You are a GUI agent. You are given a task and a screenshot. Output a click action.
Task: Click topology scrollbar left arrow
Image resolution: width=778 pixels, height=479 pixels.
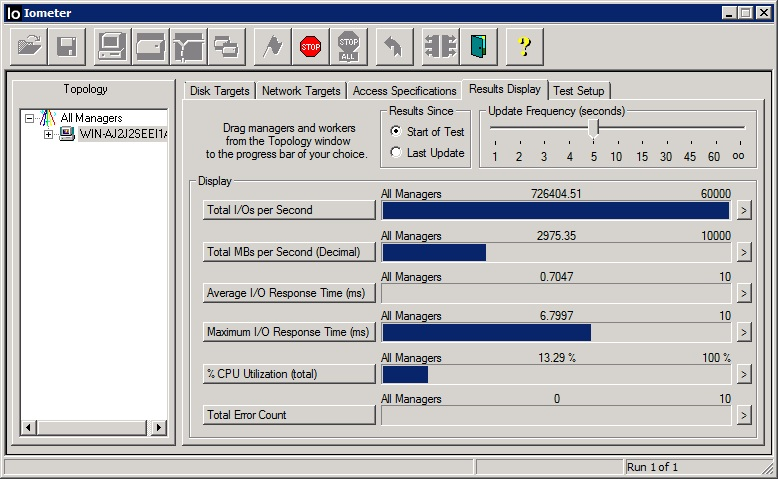coord(28,427)
